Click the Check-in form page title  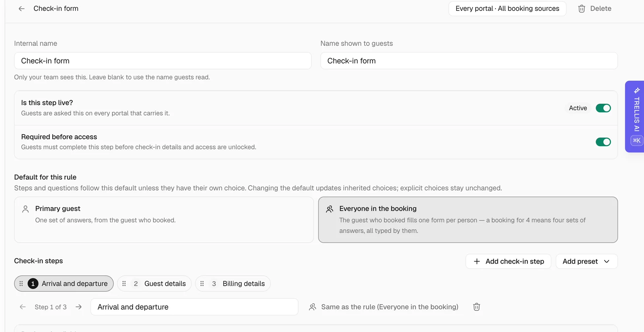(x=56, y=8)
